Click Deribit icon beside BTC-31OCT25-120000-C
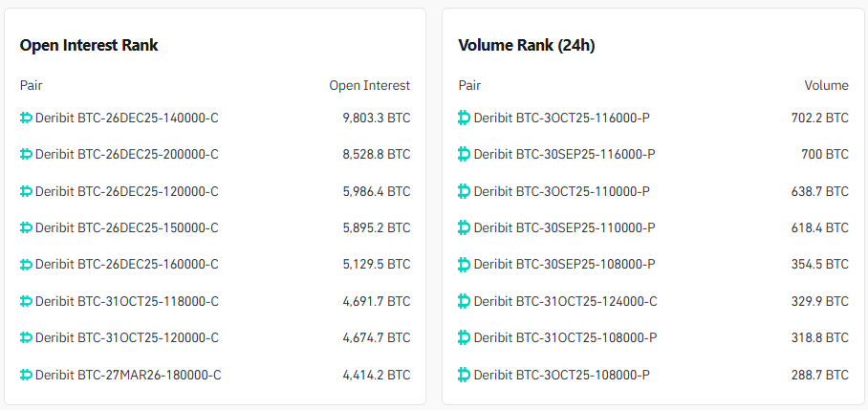The image size is (868, 410). 26,338
